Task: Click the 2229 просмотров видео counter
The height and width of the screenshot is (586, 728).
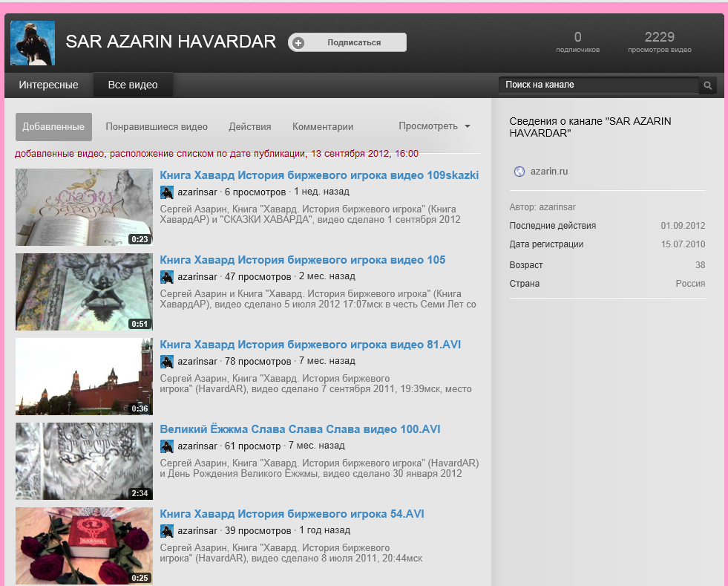Action: 659,42
